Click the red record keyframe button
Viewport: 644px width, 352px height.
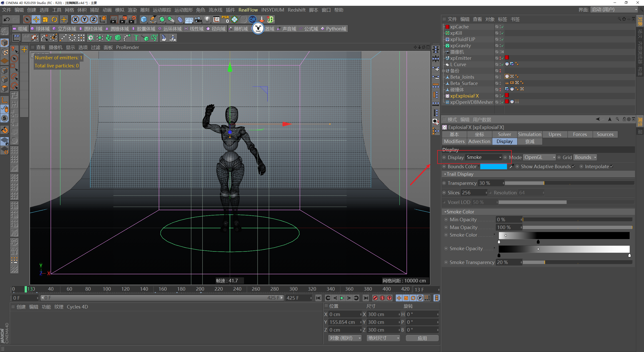tap(375, 298)
